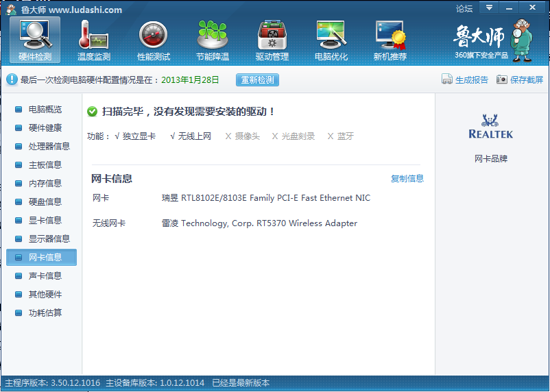Click the 主设备库版本 1.0.12.1014 status text

point(155,383)
